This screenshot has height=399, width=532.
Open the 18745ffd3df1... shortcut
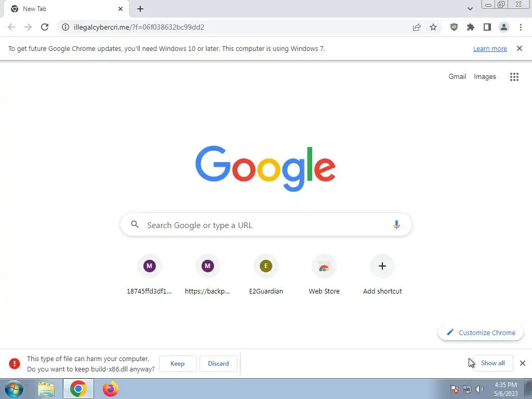point(149,275)
